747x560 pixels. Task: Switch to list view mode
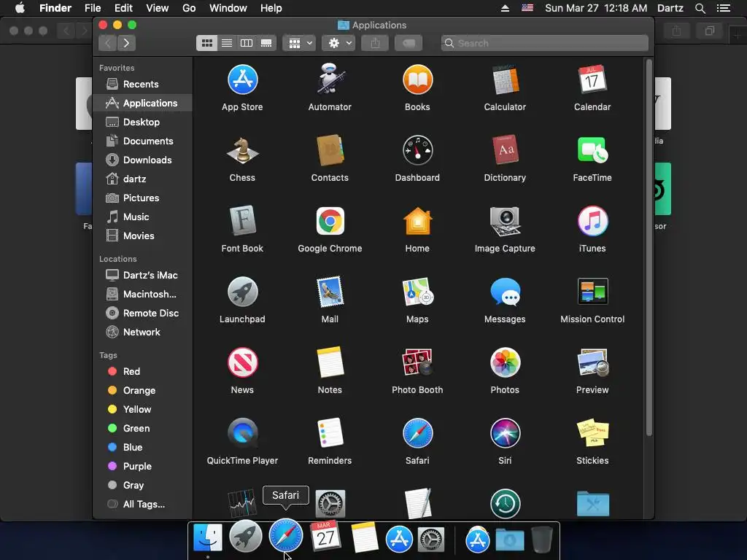[227, 43]
